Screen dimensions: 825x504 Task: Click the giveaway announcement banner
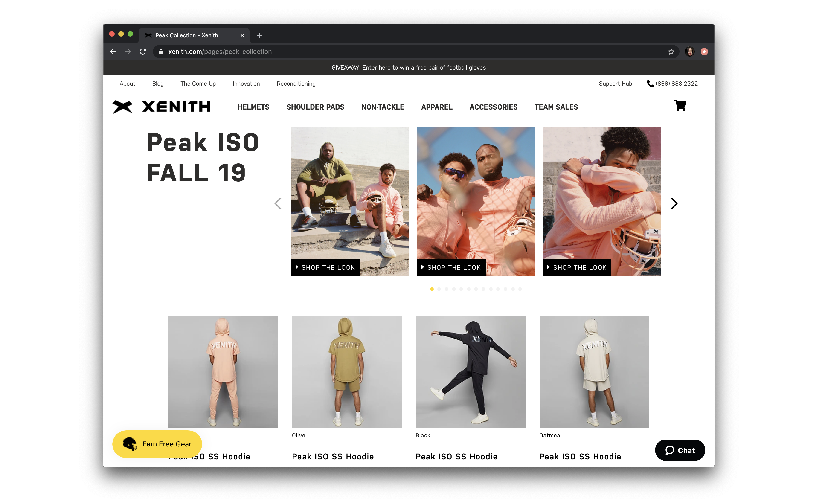(409, 68)
